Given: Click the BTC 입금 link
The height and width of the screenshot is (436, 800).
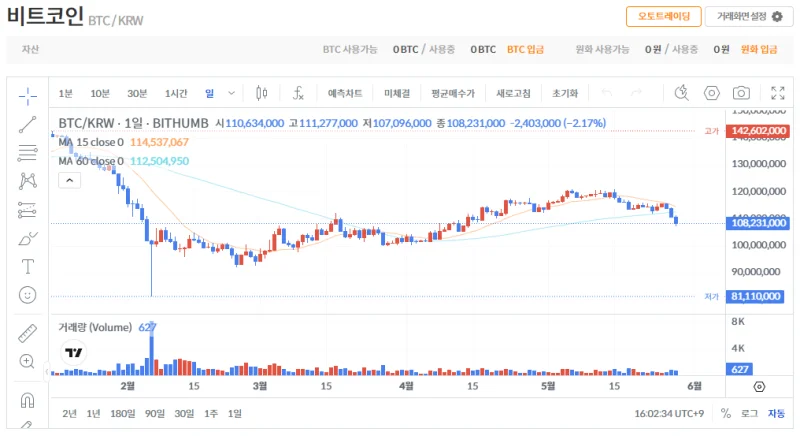Looking at the screenshot, I should coord(525,49).
